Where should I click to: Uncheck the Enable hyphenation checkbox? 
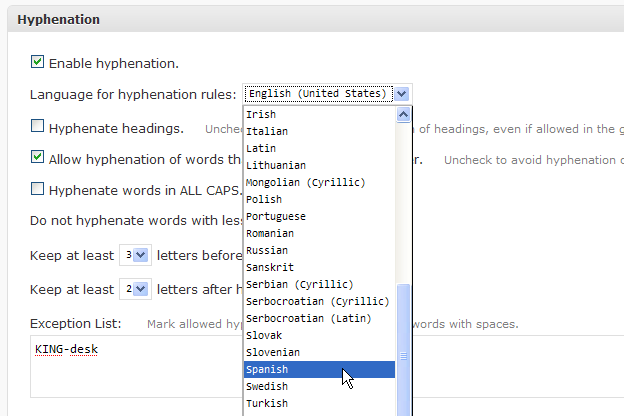pos(38,62)
